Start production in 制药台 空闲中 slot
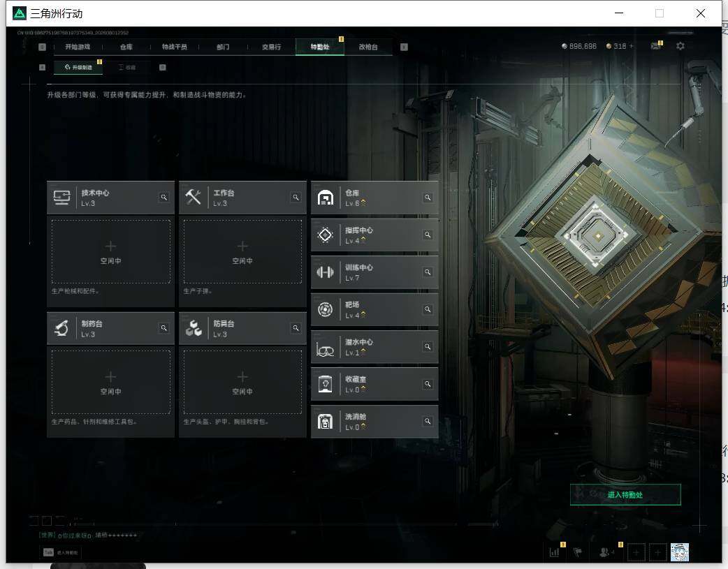The width and height of the screenshot is (728, 569). tap(110, 382)
